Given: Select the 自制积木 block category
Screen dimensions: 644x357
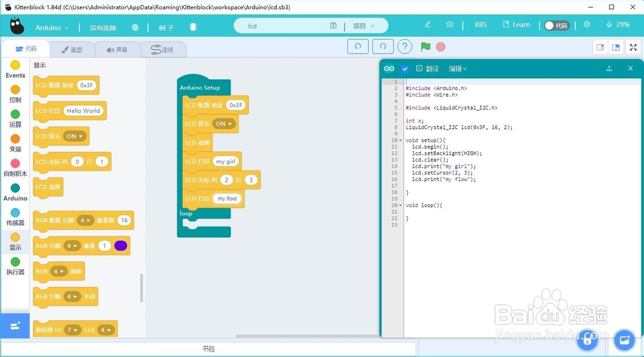Looking at the screenshot, I should tap(15, 168).
